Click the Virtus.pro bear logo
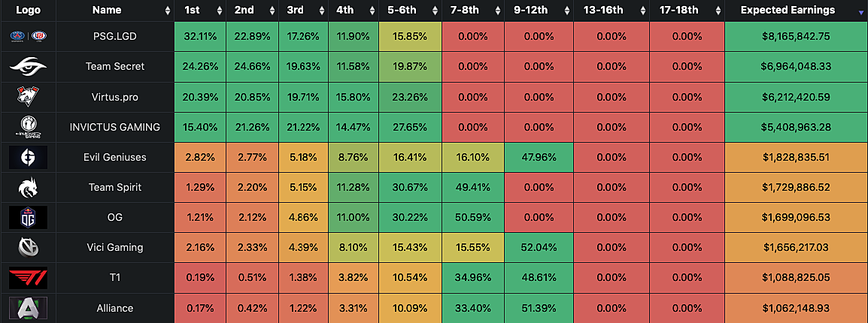 click(27, 97)
